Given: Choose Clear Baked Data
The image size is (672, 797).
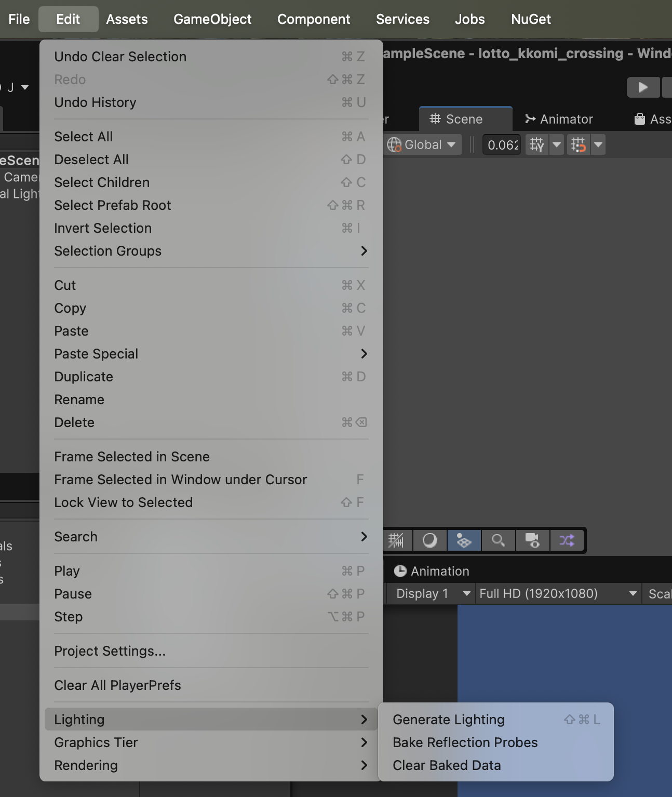Looking at the screenshot, I should click(496, 765).
